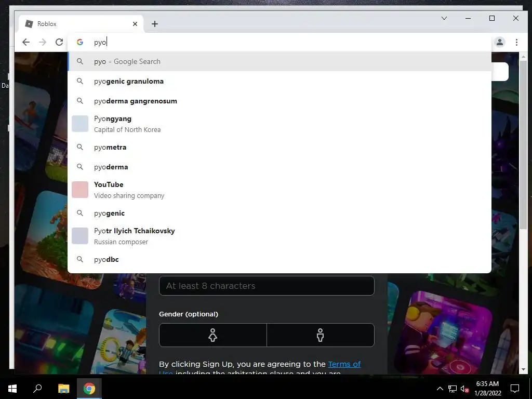This screenshot has height=399, width=532.
Task: Open a new tab with plus button
Action: tap(155, 24)
